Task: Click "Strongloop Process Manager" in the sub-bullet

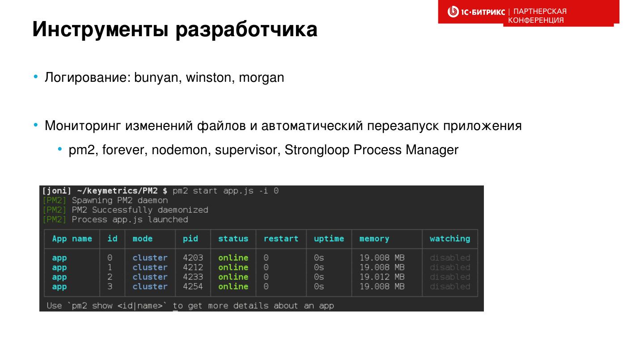Action: (371, 150)
